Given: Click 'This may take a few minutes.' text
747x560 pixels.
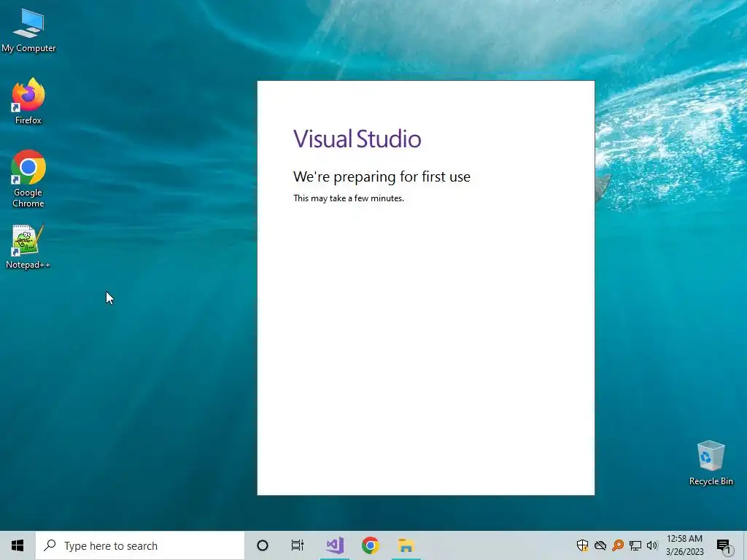Looking at the screenshot, I should (x=349, y=198).
